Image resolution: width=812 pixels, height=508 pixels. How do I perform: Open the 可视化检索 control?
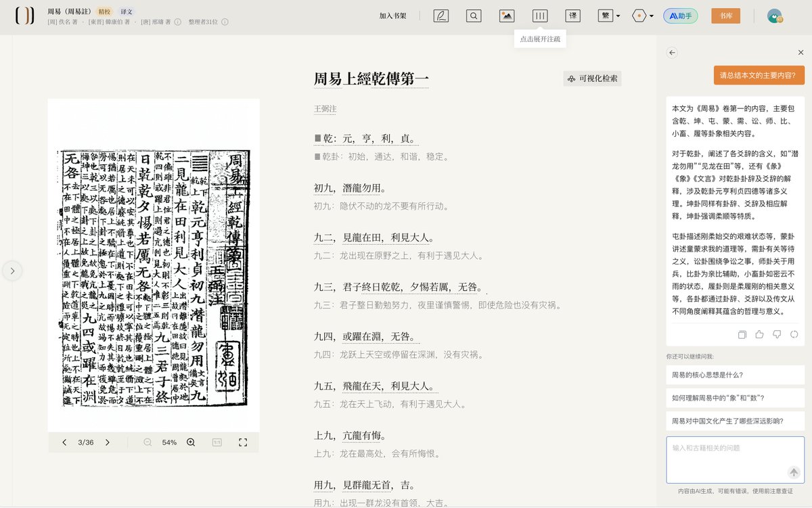(592, 78)
